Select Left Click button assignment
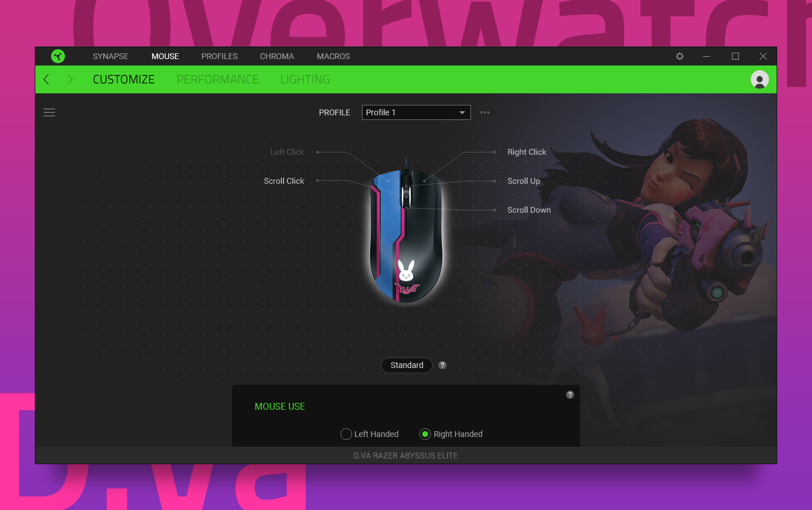Image resolution: width=812 pixels, height=510 pixels. (287, 152)
